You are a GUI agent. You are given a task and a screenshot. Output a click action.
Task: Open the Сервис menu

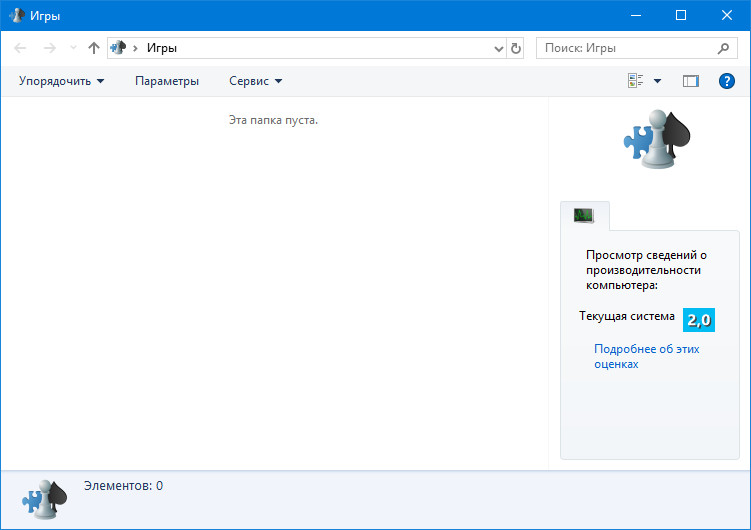pos(255,81)
